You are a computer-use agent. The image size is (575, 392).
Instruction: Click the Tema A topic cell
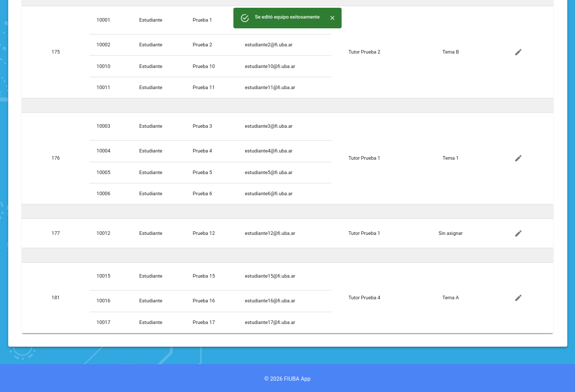click(x=450, y=298)
